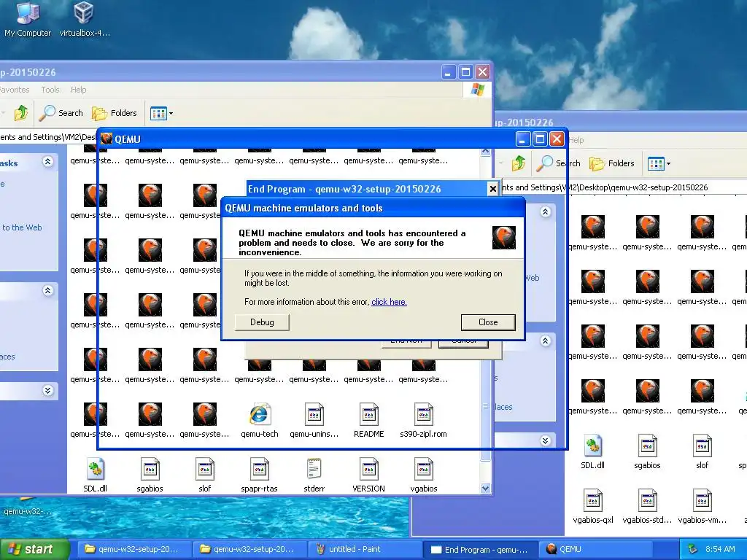Toggle Folders pane in right Explorer window

point(612,163)
